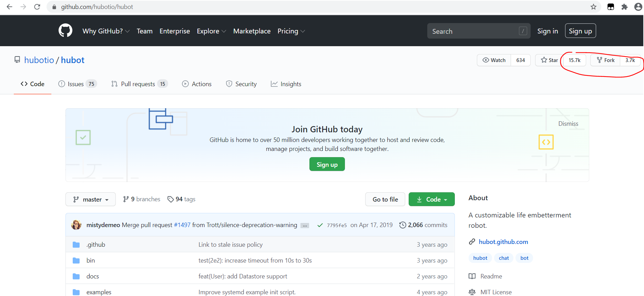Screen dimensions: 644x296
Task: Open the 'Link to stale issue policy' commit
Action: pyautogui.click(x=231, y=245)
